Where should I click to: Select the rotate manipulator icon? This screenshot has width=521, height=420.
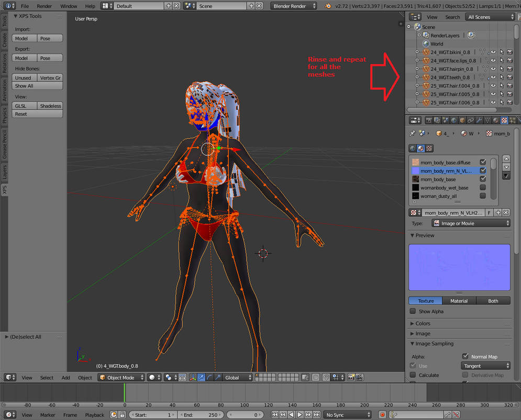(209, 378)
